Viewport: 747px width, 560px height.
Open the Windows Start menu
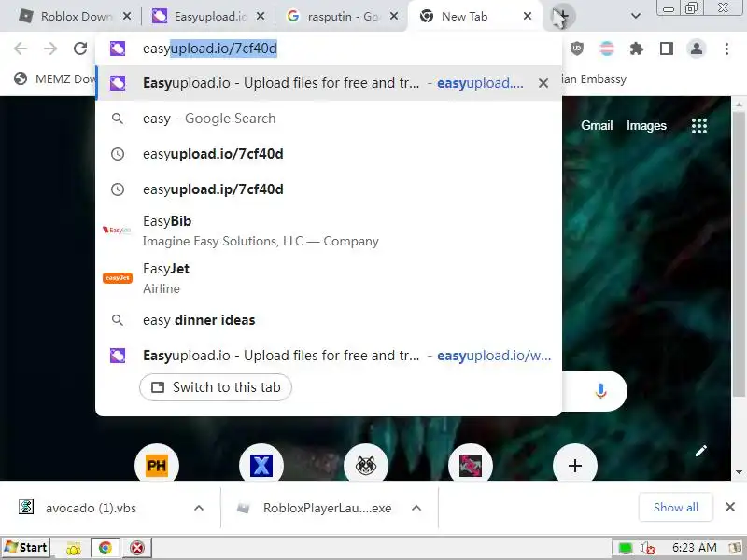click(x=26, y=548)
